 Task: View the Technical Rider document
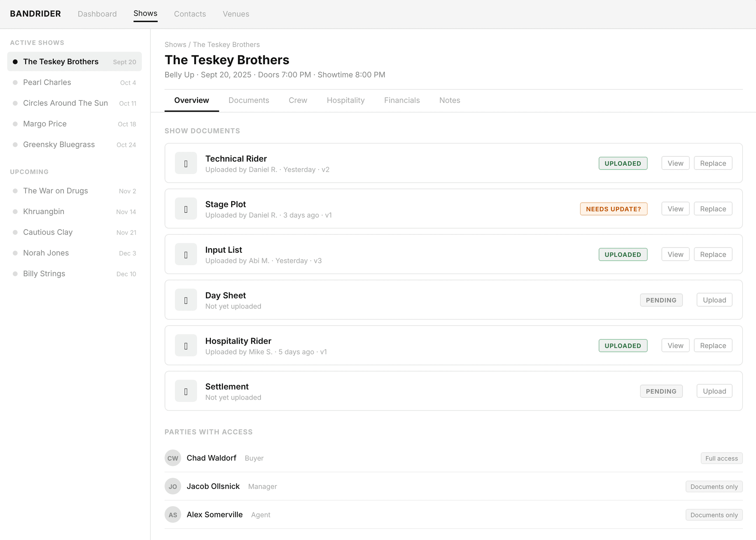coord(675,163)
